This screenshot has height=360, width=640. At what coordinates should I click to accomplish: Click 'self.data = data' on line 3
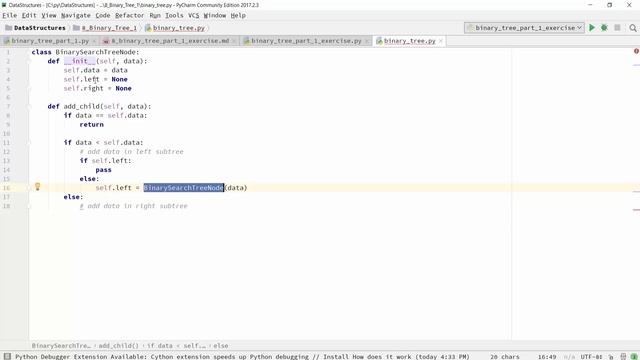point(96,70)
